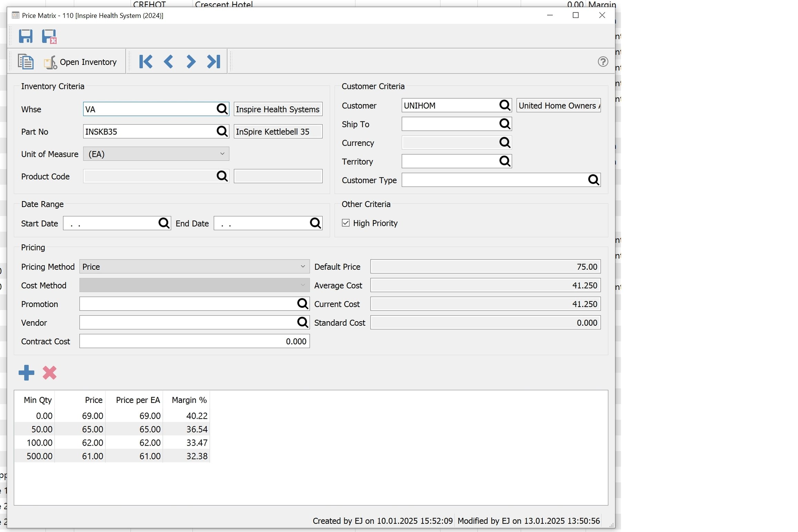This screenshot has width=798, height=532.
Task: Click the Save floppy disk icon
Action: tap(26, 36)
